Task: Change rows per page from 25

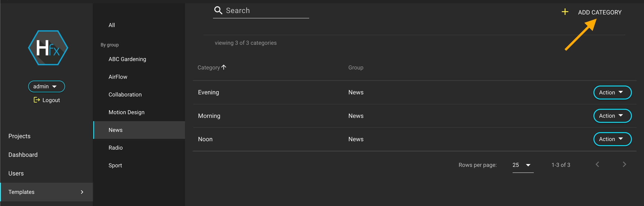Action: click(522, 165)
